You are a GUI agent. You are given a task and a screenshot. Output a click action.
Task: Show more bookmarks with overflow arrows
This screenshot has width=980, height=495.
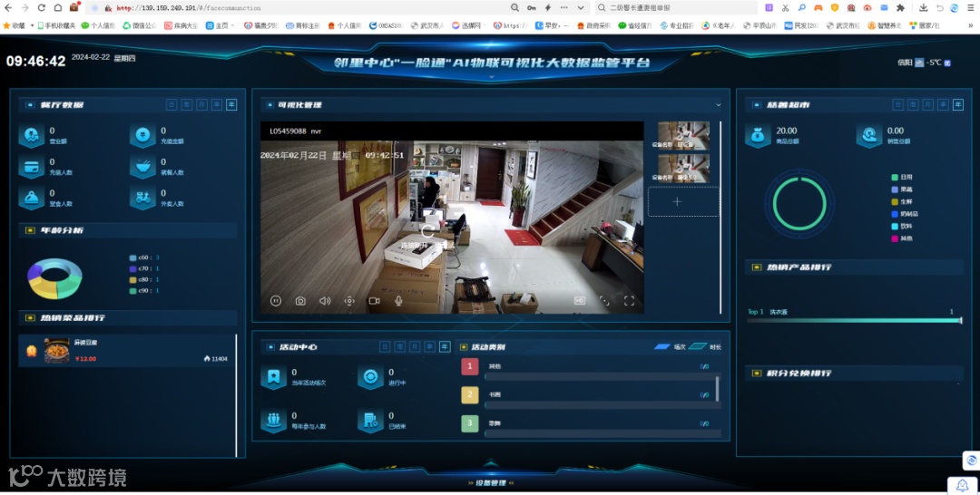point(970,25)
